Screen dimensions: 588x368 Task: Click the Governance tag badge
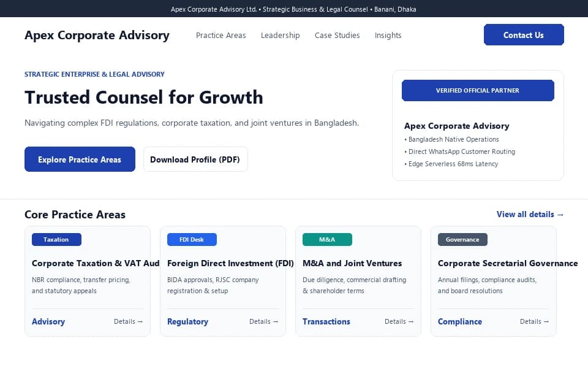(462, 240)
